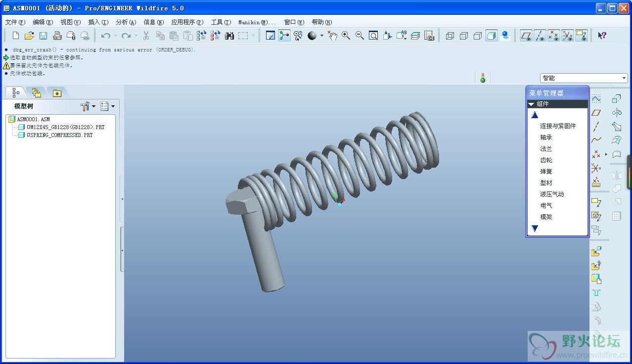Switch display to no hidden mode
Viewport: 632px width, 364px height.
(x=478, y=36)
